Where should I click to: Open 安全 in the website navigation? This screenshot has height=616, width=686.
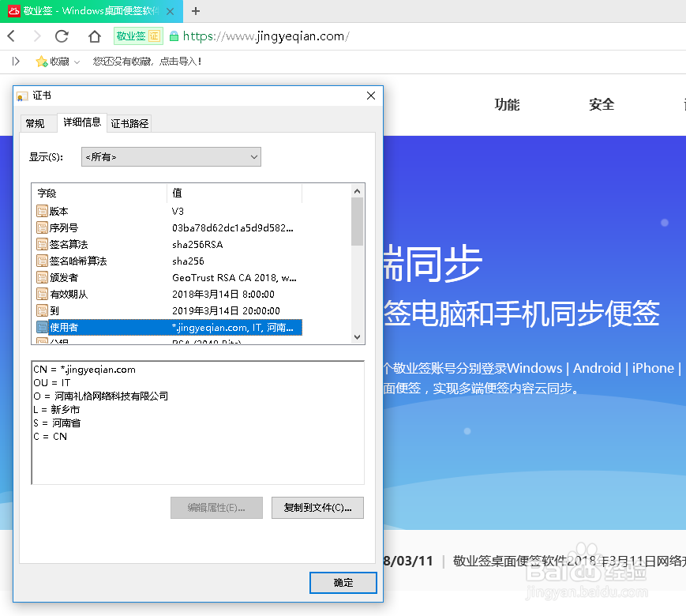point(602,104)
